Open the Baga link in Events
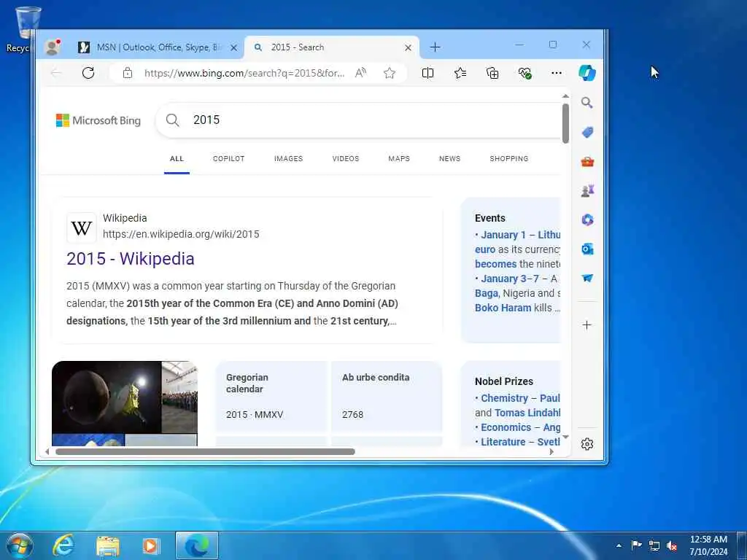 pos(487,293)
